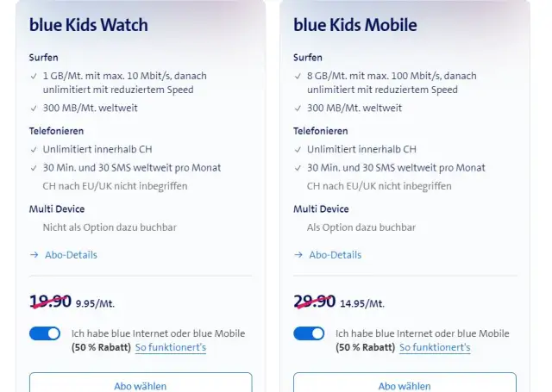Turn off the blue Kids Mobile discount toggle

[x=309, y=333]
